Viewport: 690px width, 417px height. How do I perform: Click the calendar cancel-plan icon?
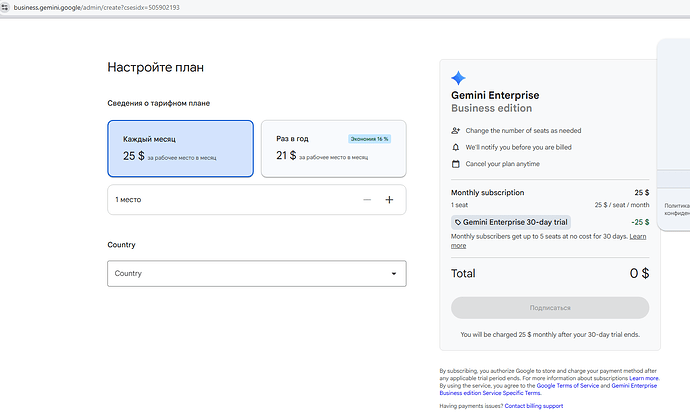(455, 164)
